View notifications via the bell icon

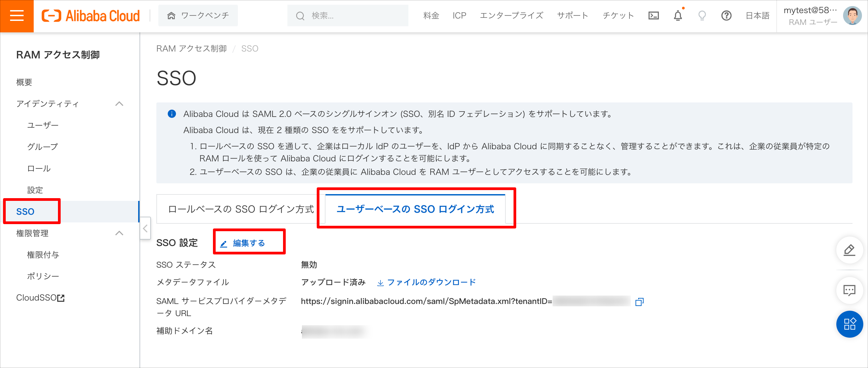pos(678,16)
